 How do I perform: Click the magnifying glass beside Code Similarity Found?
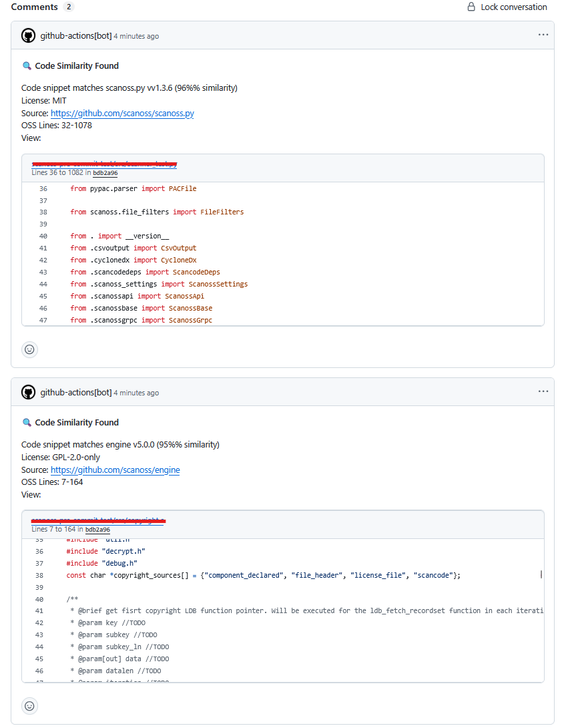pyautogui.click(x=26, y=65)
